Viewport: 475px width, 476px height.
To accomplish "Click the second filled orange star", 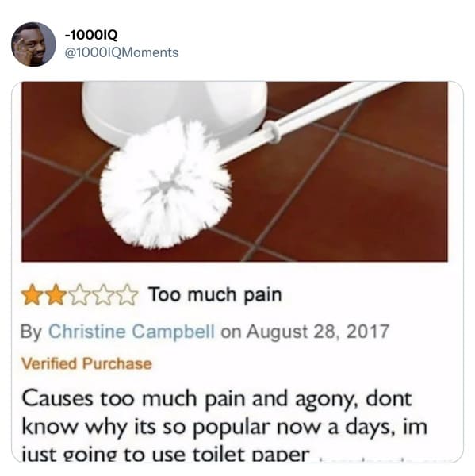I will coord(56,295).
